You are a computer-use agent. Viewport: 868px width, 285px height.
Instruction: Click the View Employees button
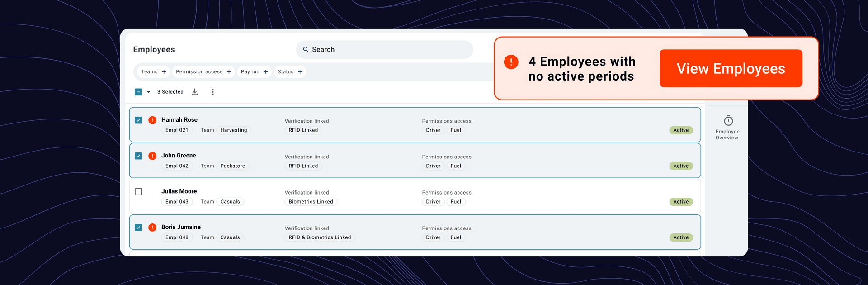tap(731, 69)
